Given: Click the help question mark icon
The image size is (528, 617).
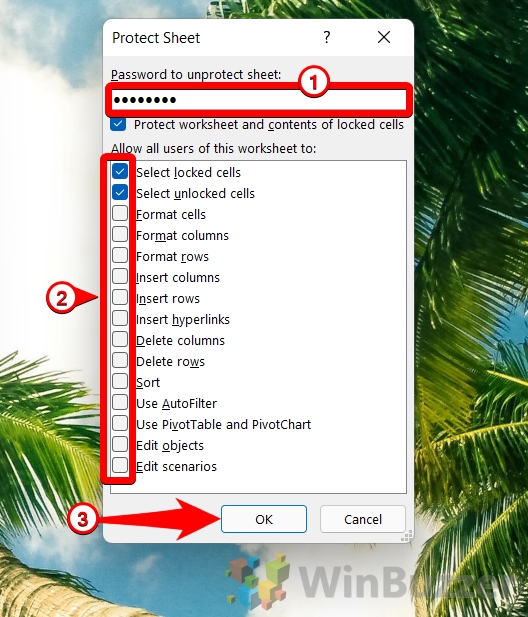Looking at the screenshot, I should tap(327, 37).
